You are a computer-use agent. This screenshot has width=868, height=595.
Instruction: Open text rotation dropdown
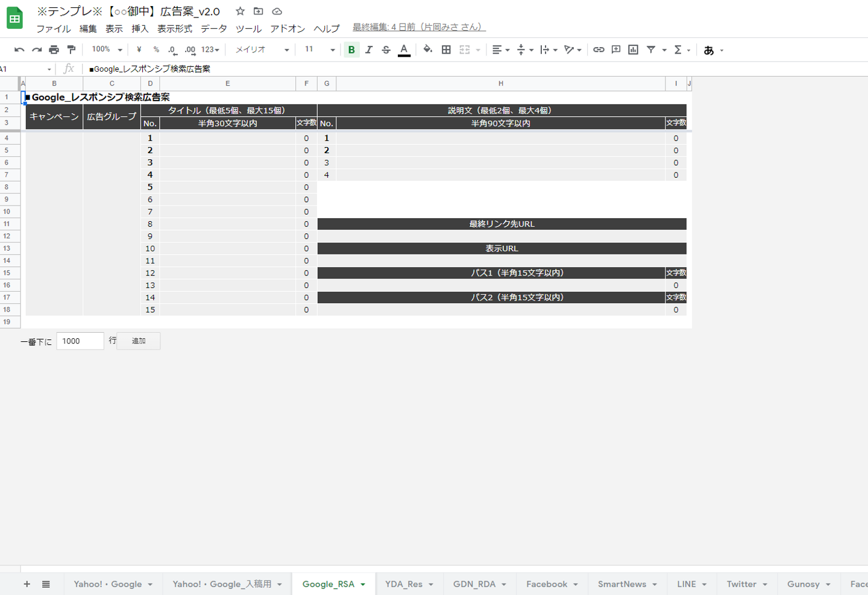pyautogui.click(x=573, y=50)
